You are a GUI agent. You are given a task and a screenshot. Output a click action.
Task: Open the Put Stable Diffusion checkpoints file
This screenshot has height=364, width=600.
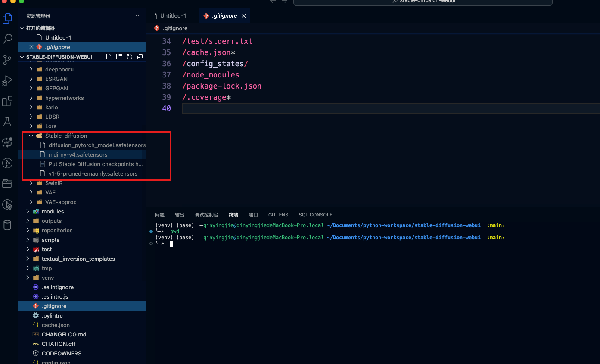coord(82,164)
